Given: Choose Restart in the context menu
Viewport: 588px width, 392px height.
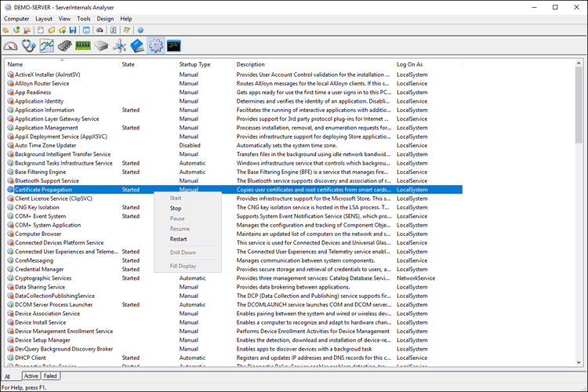Looking at the screenshot, I should pyautogui.click(x=187, y=239).
